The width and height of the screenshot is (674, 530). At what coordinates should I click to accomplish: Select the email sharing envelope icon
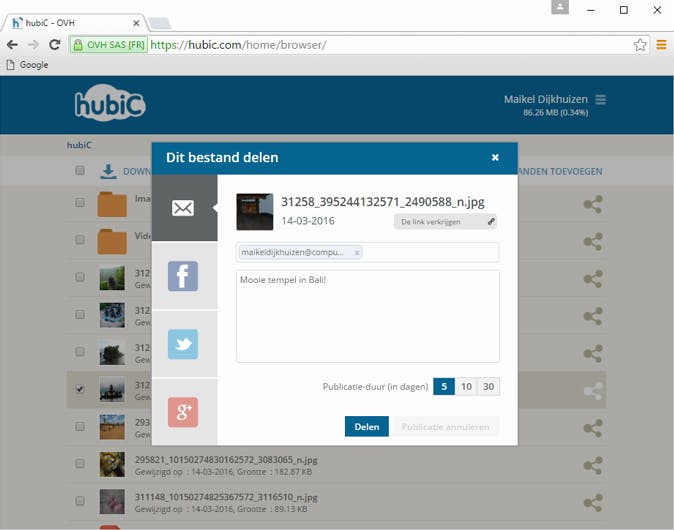point(183,208)
